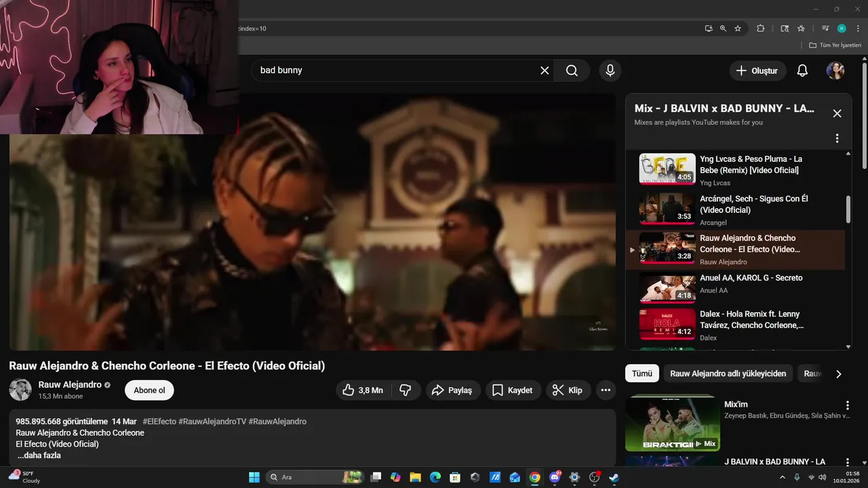Select the Tümü filter chip

(642, 373)
